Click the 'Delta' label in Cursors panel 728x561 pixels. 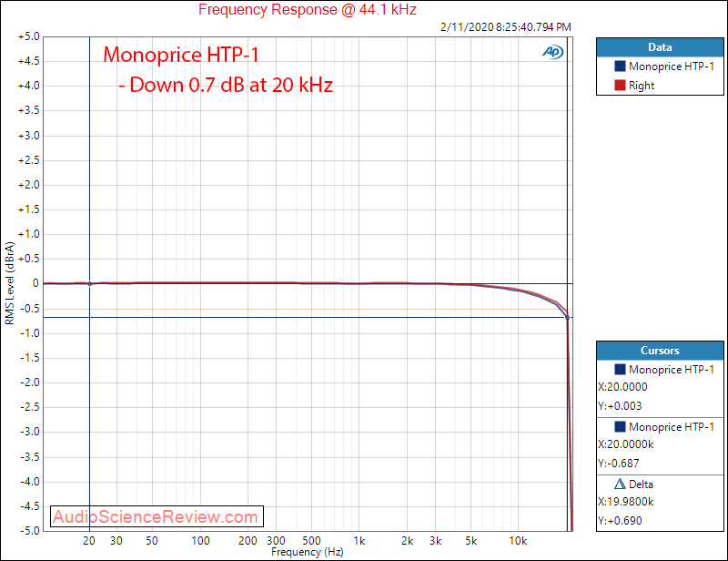(x=641, y=484)
